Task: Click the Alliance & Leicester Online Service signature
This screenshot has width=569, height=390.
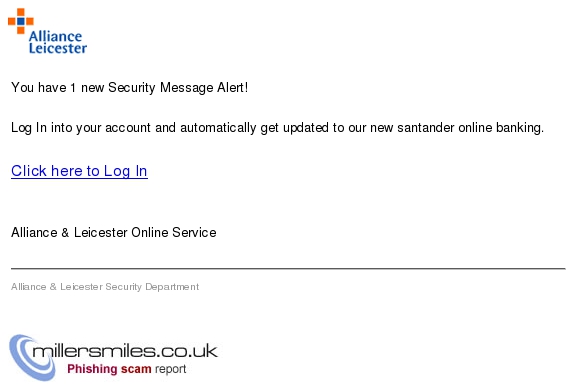Action: [114, 232]
